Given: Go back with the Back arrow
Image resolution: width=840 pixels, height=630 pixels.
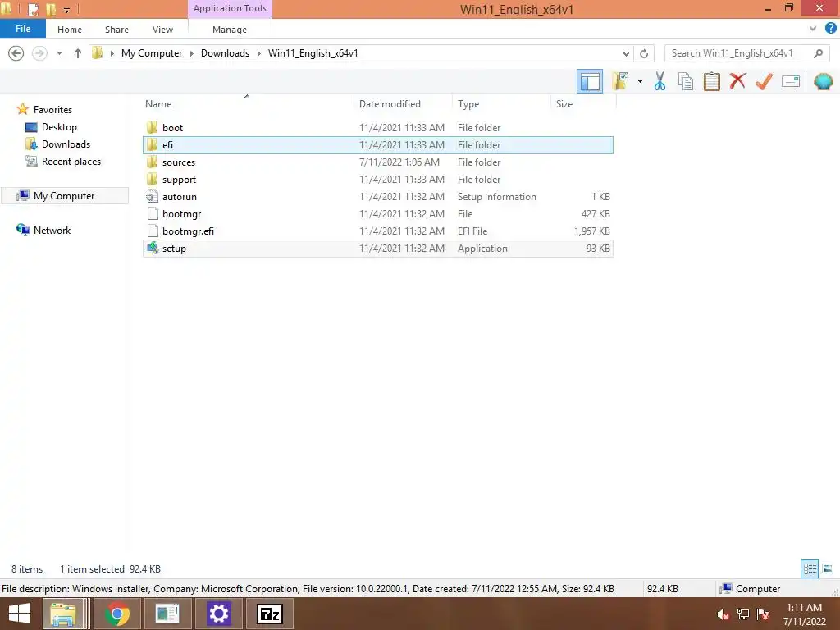Looking at the screenshot, I should 16,53.
